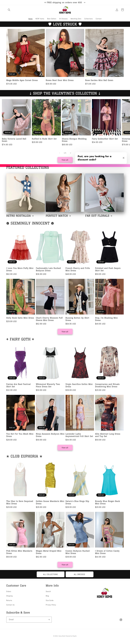Click the ALL DRESSES button
The height and width of the screenshot is (644, 130).
(79, 575)
